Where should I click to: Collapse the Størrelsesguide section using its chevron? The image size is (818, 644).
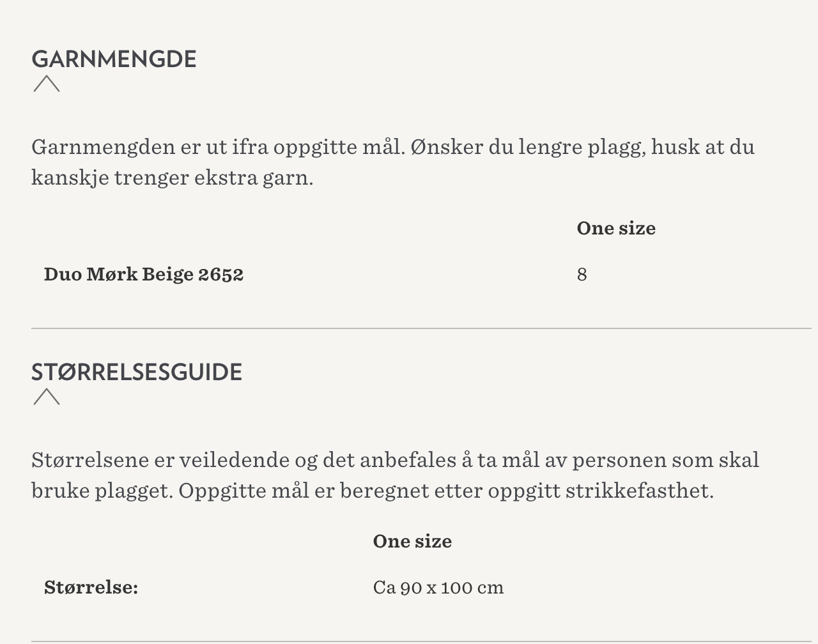(47, 397)
